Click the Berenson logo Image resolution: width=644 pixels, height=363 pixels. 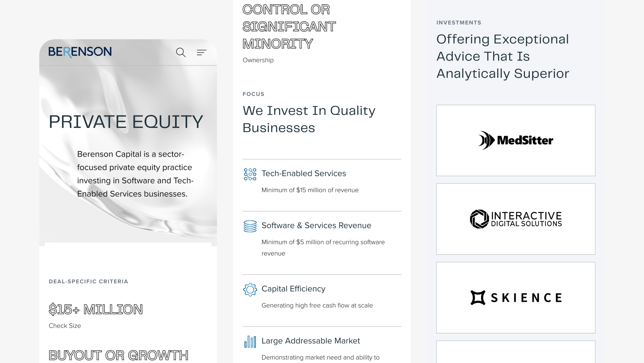[x=80, y=52]
